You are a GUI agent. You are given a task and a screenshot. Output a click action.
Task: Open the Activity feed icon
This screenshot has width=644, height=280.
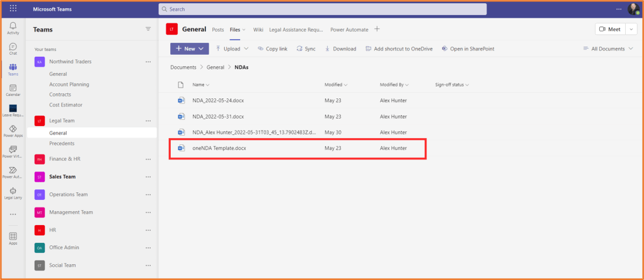pos(13,28)
